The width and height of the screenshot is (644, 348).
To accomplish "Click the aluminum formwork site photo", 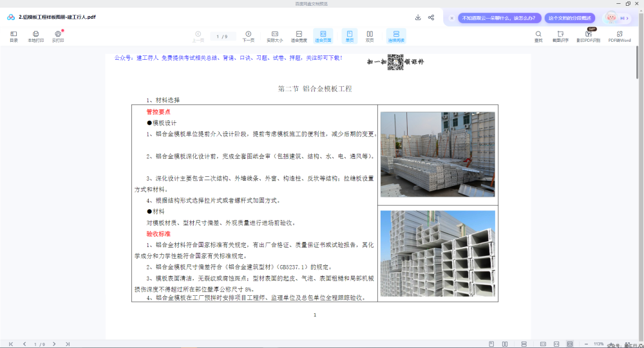I will coord(437,154).
